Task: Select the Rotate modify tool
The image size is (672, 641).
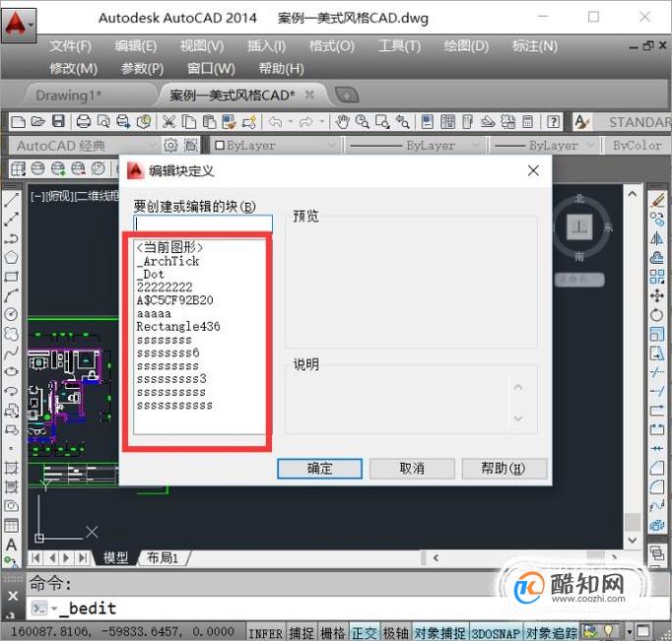Action: [x=657, y=315]
